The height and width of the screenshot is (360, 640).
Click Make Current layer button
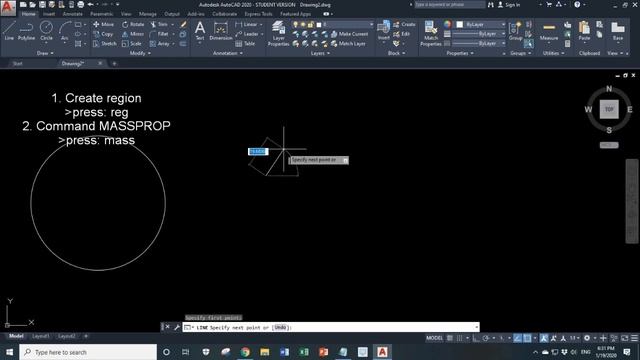point(349,34)
